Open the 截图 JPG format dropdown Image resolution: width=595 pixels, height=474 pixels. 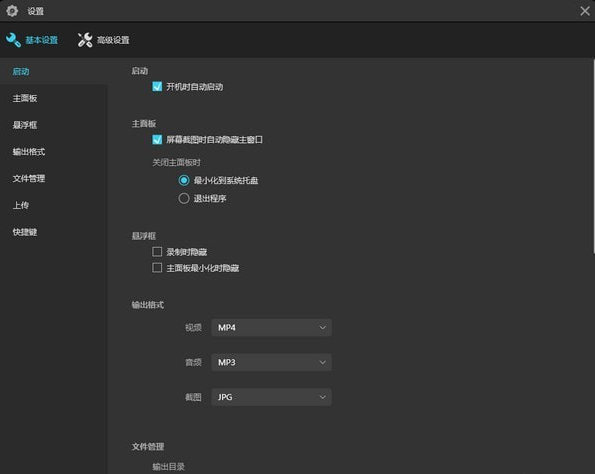(x=271, y=397)
